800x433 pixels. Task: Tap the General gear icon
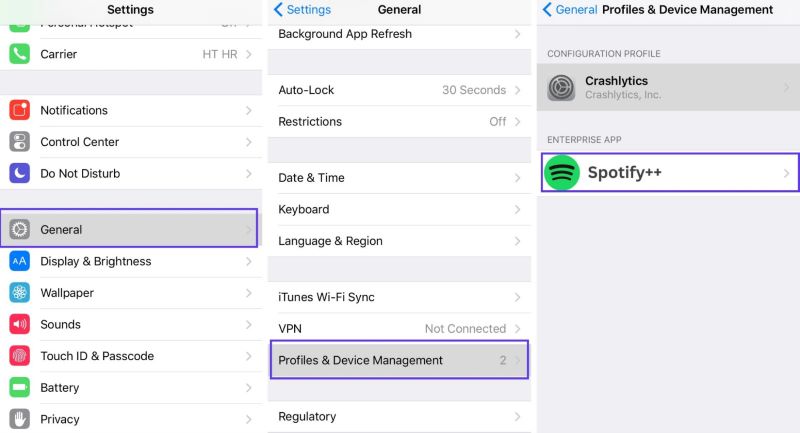point(20,229)
